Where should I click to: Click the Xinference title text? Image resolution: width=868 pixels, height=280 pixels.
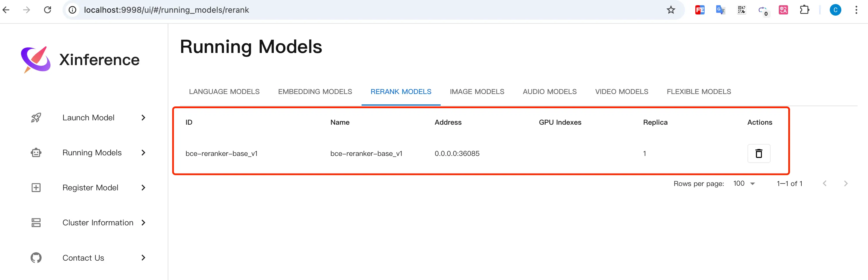pyautogui.click(x=99, y=60)
